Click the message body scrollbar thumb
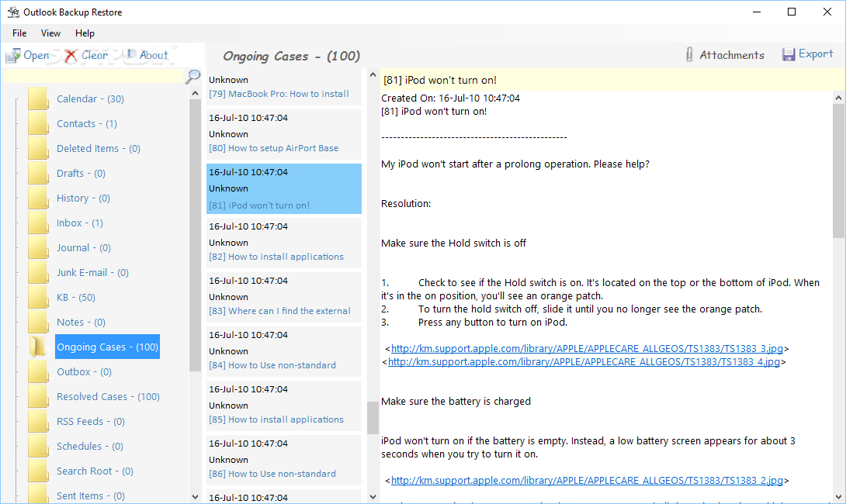The height and width of the screenshot is (504, 846). (x=838, y=171)
